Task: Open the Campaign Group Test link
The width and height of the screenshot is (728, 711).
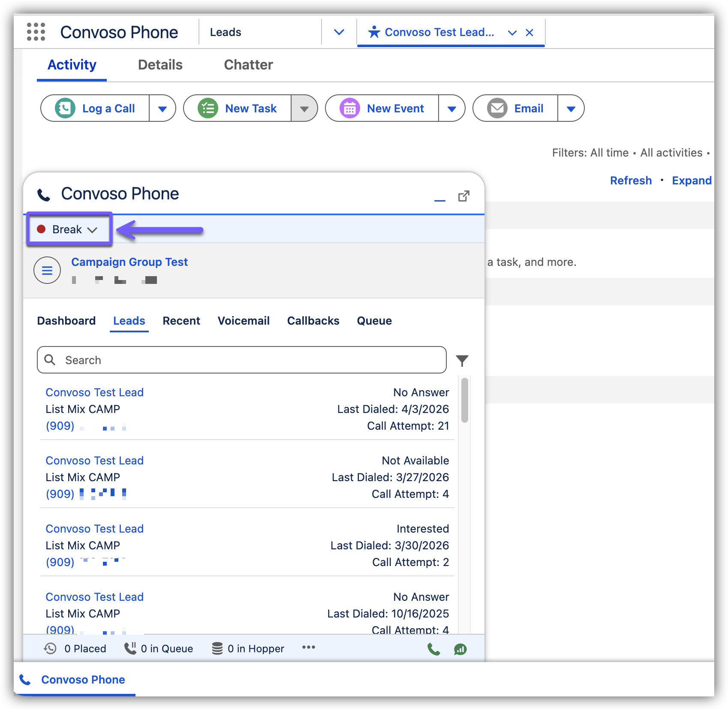Action: point(129,262)
